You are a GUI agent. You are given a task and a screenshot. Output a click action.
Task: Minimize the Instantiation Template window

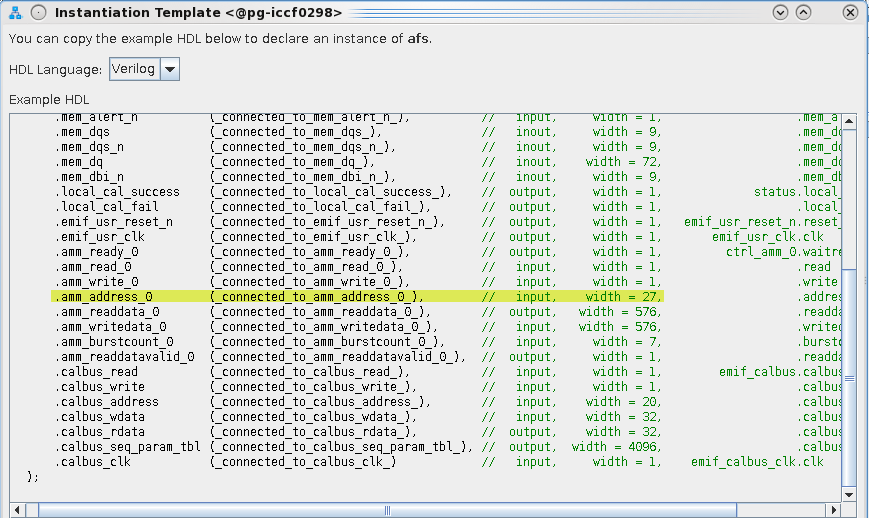coord(781,12)
